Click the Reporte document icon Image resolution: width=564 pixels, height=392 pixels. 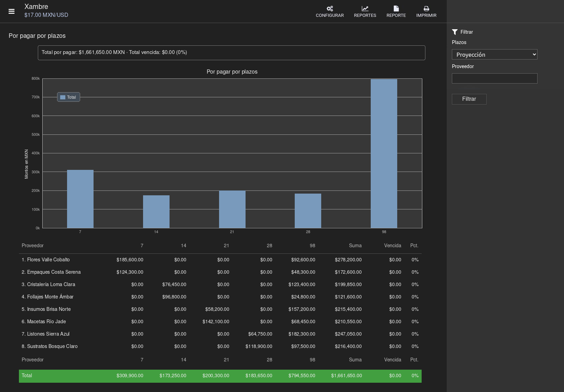pyautogui.click(x=396, y=9)
